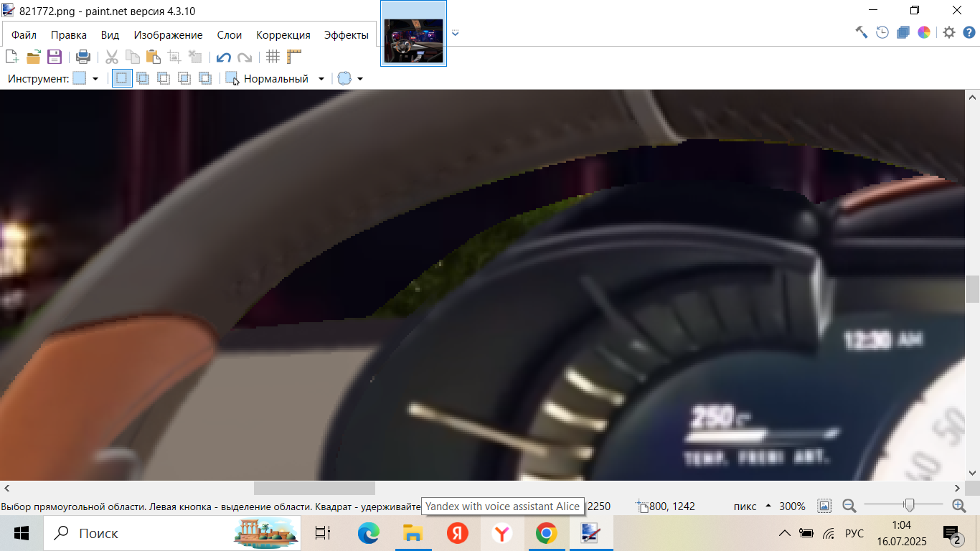Click the zoom out magnifier button
Screen dimensions: 980x551
point(849,506)
